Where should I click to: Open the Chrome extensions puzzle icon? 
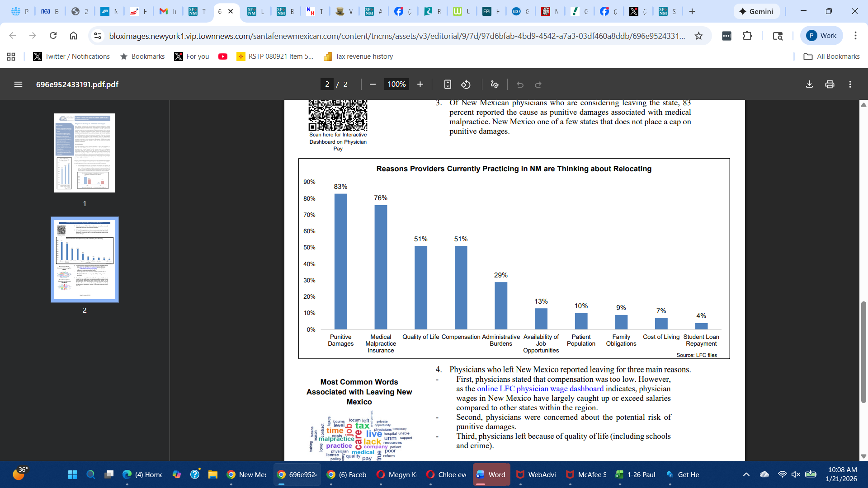tap(747, 36)
